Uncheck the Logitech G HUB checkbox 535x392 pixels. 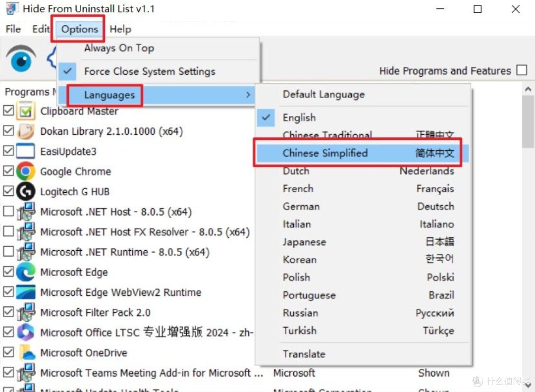click(8, 191)
